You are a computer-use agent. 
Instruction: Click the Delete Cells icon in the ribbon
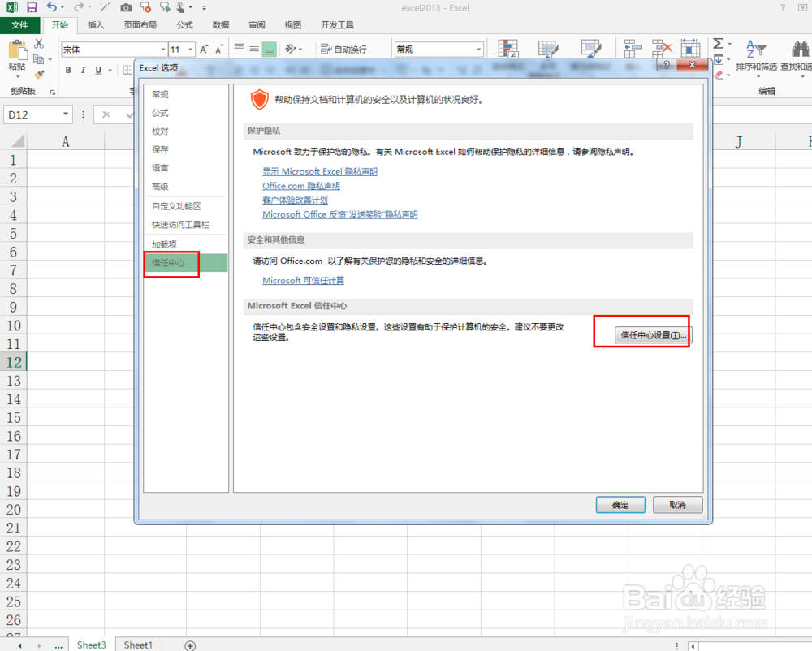click(662, 46)
